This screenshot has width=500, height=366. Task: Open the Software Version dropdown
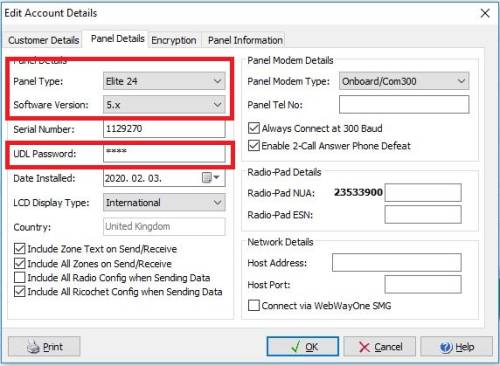coord(164,105)
